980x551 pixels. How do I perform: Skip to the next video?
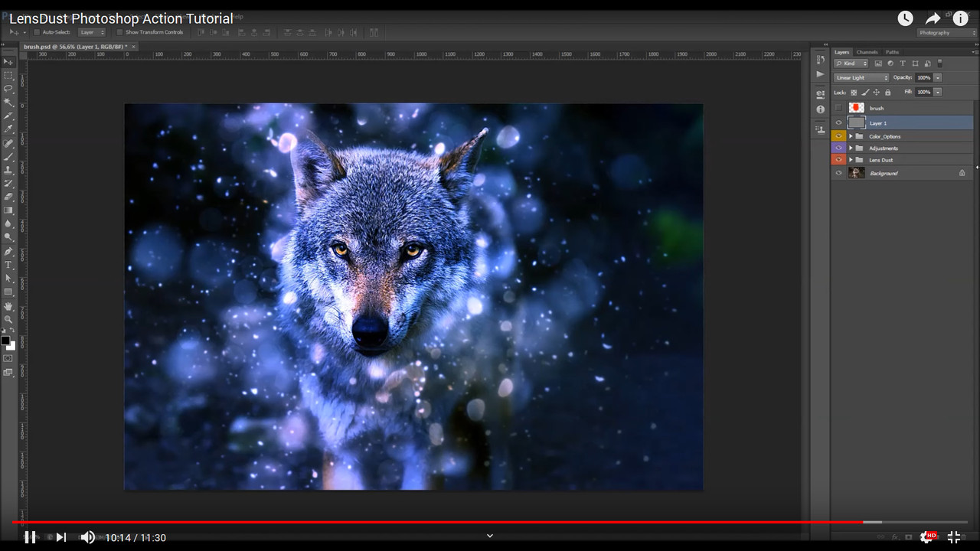pos(60,537)
